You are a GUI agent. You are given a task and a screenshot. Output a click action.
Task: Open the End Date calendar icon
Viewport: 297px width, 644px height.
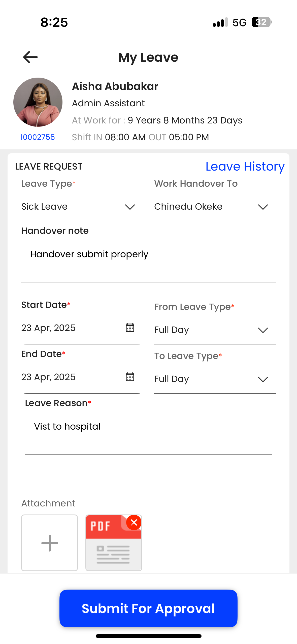point(130,377)
